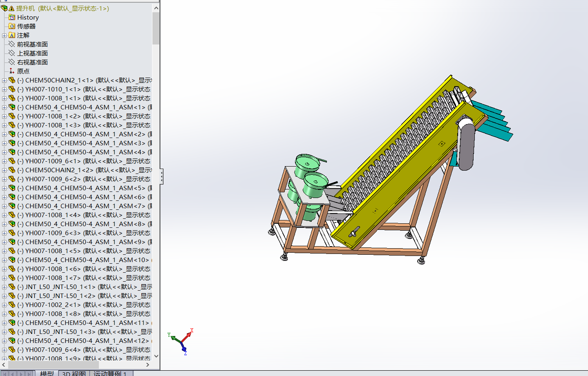Select the YH007-1008_1<2> row text
The image size is (588, 376).
coord(84,116)
